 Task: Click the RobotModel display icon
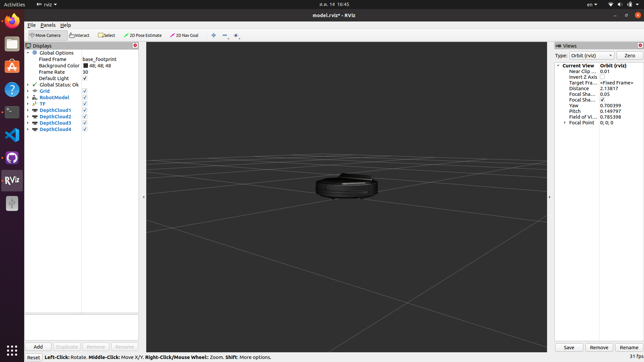[35, 97]
